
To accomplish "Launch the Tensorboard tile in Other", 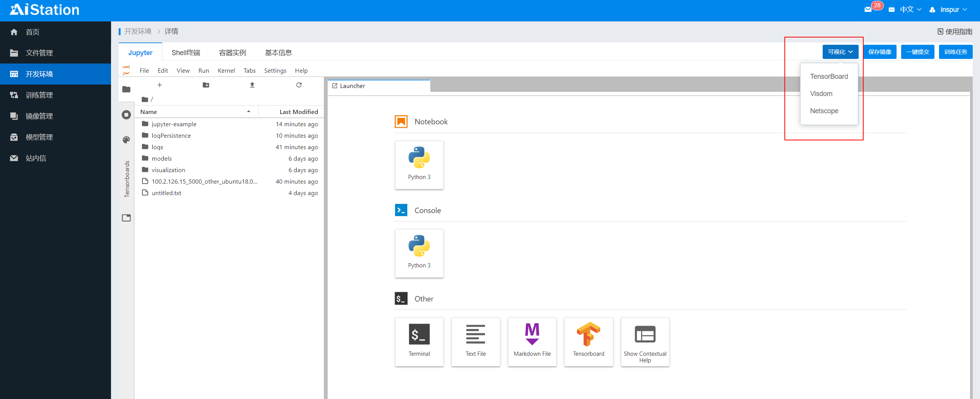I will click(588, 342).
